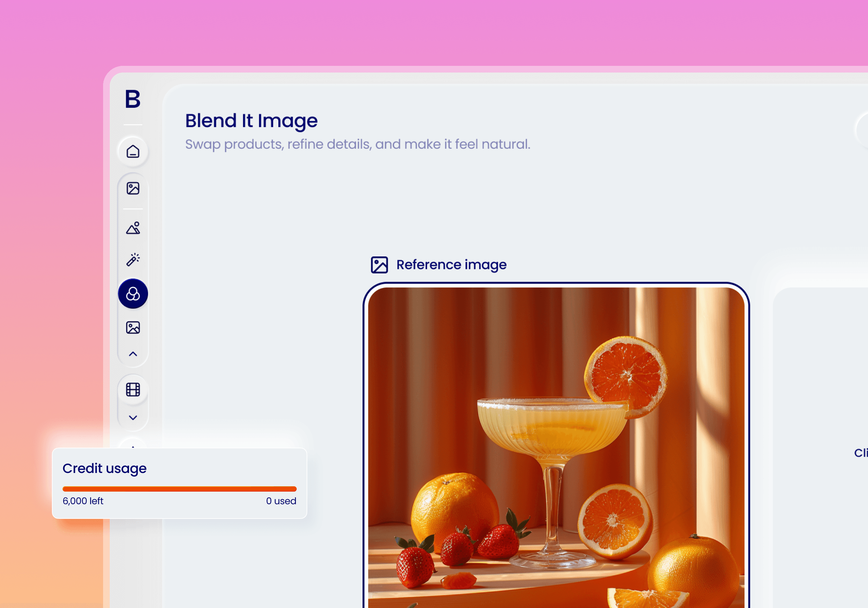
Task: Select the orange cocktail reference image
Action: [556, 446]
